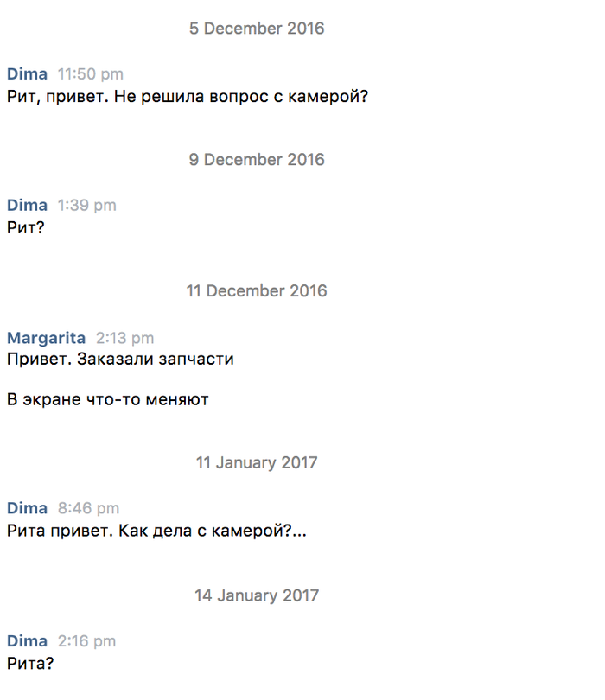Click the 11:50 pm timestamp
The image size is (605, 700).
tap(90, 74)
